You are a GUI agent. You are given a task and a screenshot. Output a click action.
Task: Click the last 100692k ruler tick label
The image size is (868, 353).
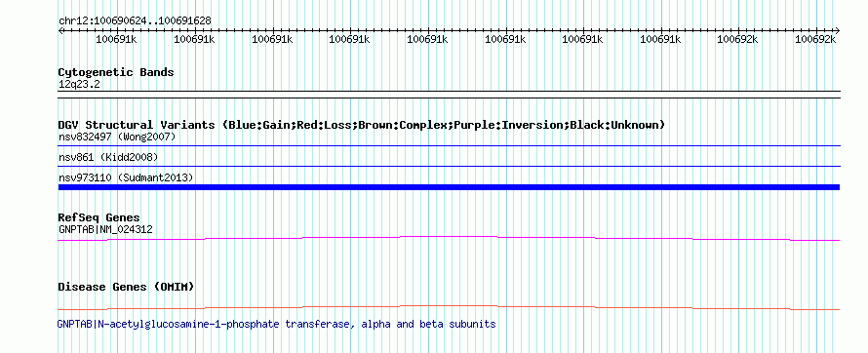click(815, 39)
